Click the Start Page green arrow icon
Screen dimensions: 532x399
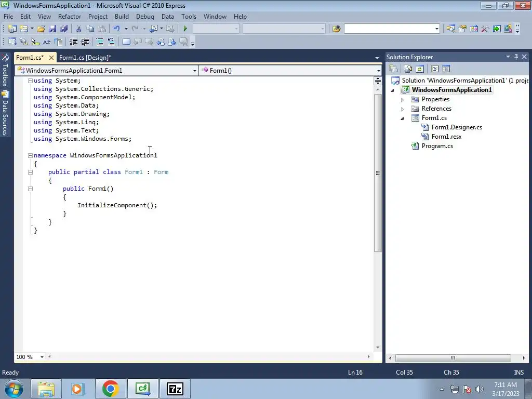pyautogui.click(x=497, y=29)
